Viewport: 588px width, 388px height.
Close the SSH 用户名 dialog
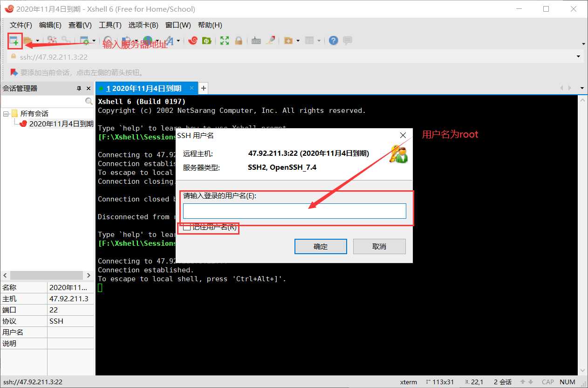(x=403, y=136)
